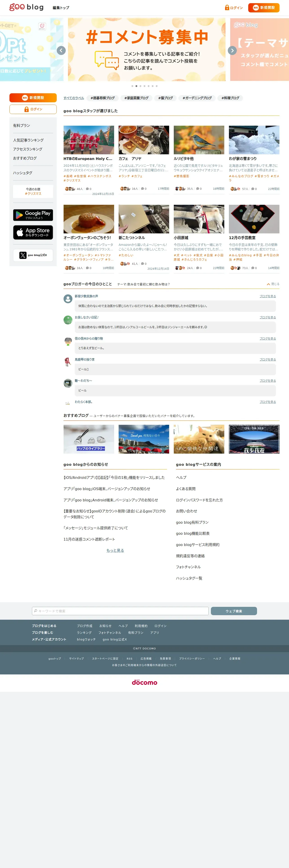Open おすすめブログ in the sidebar menu

tap(25, 158)
